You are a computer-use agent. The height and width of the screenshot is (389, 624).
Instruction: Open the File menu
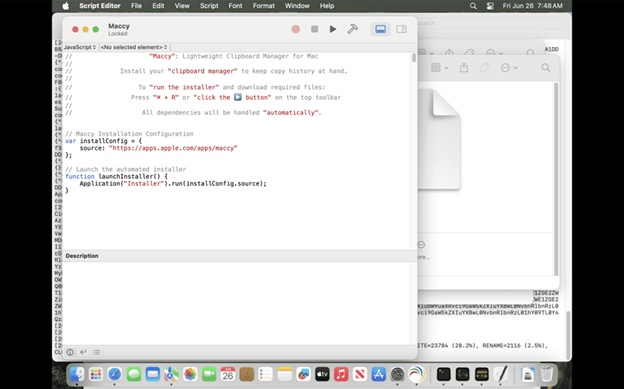pos(136,6)
